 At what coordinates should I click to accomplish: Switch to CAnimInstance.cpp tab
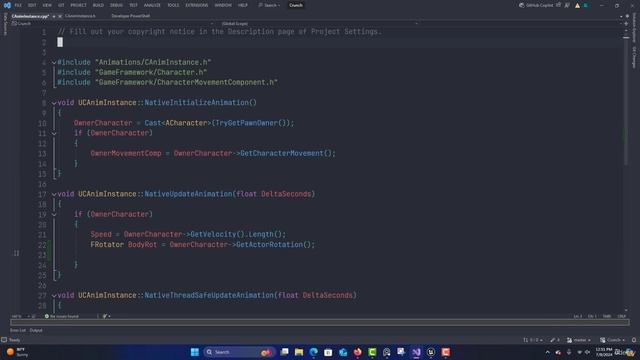30,16
